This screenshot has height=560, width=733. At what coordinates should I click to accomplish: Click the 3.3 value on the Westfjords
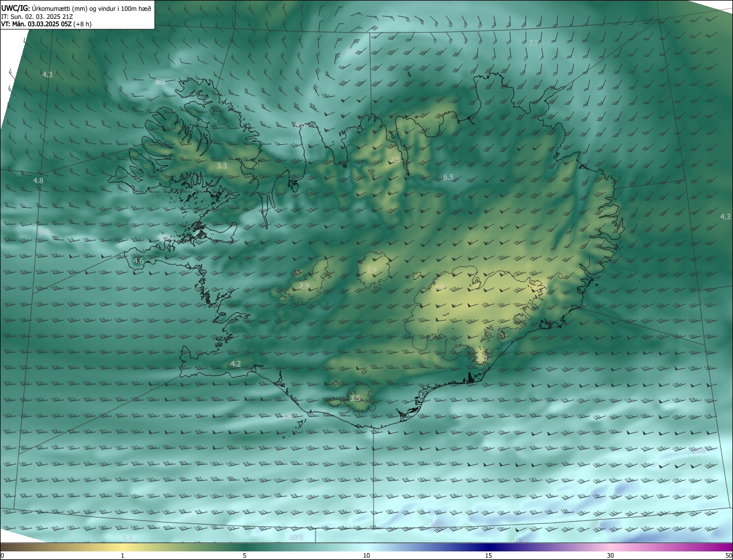click(222, 165)
